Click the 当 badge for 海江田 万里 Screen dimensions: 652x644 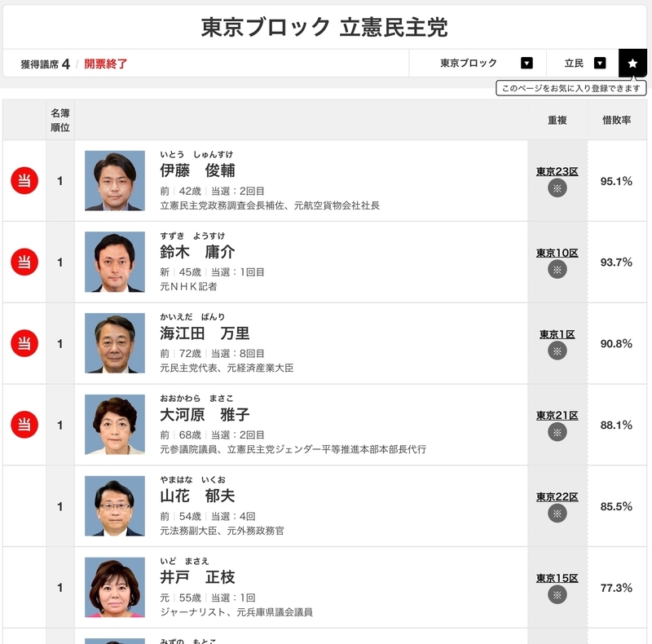[x=24, y=343]
